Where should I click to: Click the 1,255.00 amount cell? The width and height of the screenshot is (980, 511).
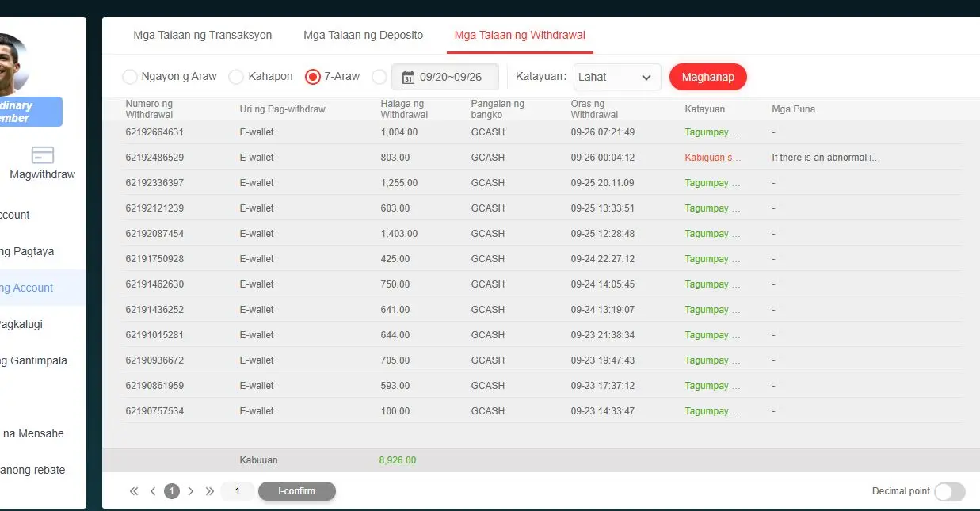(399, 183)
